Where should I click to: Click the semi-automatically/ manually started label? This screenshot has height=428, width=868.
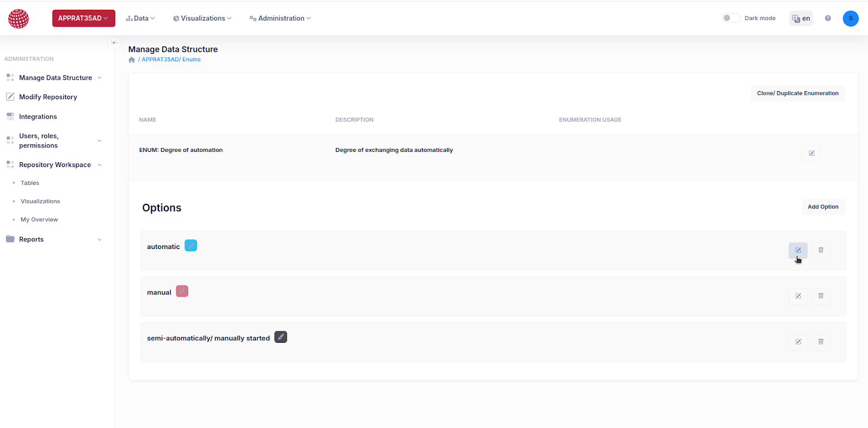tap(208, 338)
